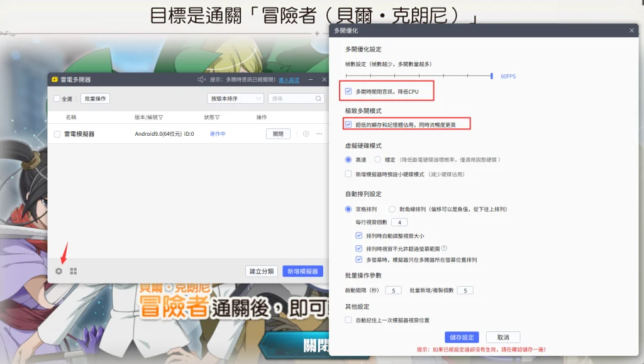Toggle 多開時關閉音訊，降低CPU checkbox

348,91
